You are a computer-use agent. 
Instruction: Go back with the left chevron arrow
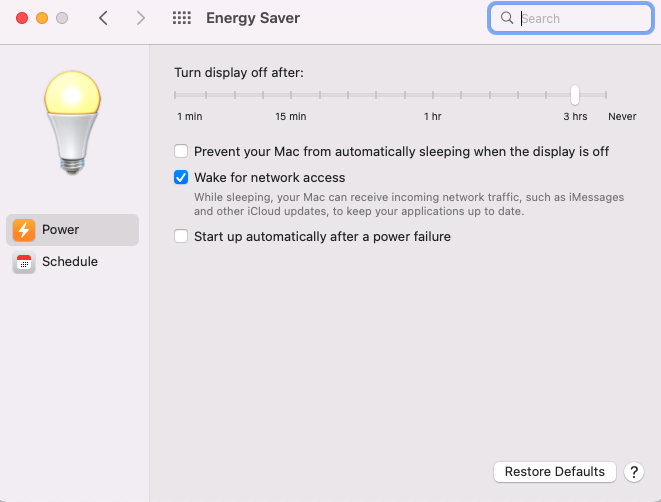[x=103, y=18]
